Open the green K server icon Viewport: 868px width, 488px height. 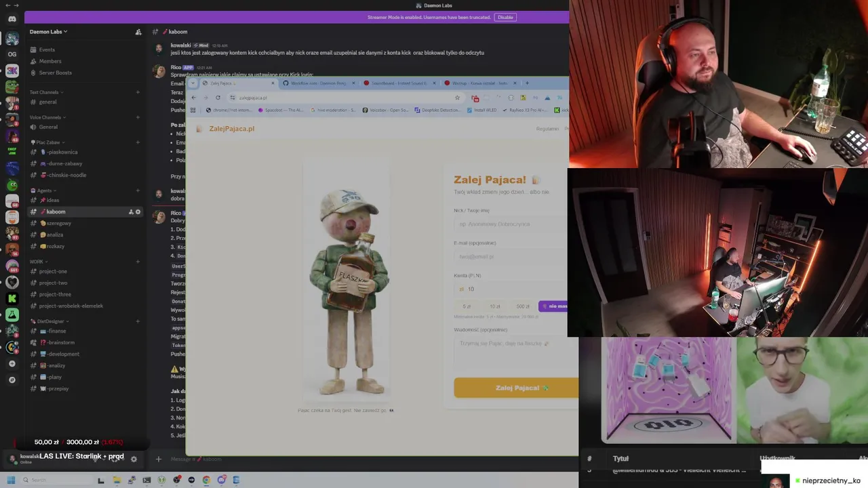pyautogui.click(x=12, y=298)
